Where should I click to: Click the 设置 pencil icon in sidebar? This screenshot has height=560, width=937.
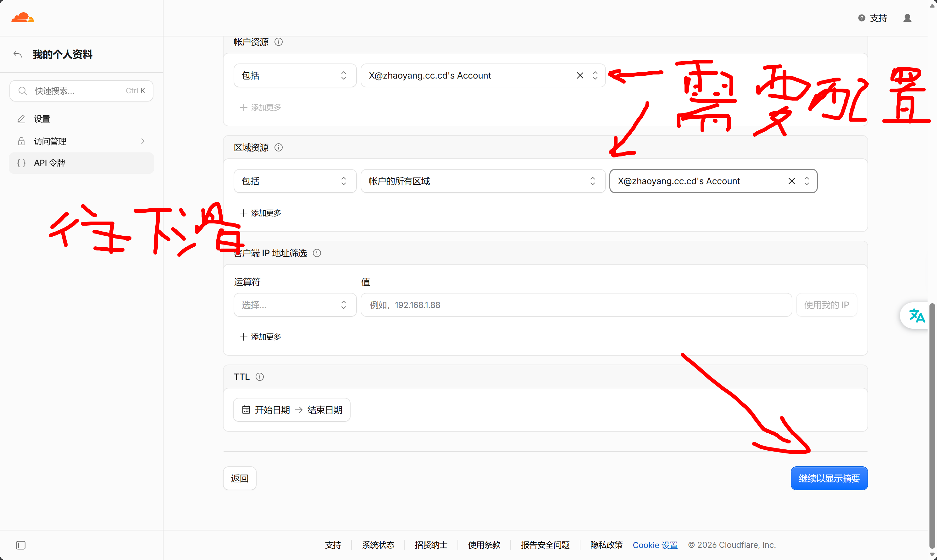21,119
